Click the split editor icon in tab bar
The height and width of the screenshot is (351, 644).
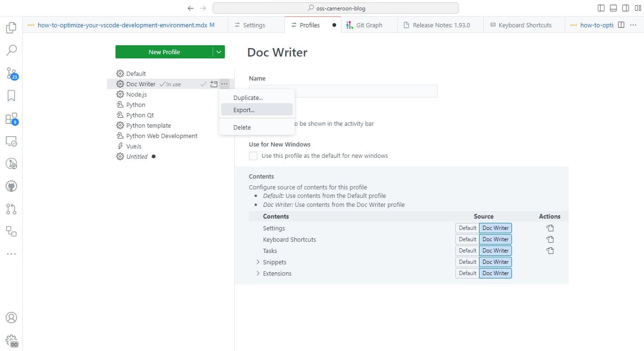(621, 25)
